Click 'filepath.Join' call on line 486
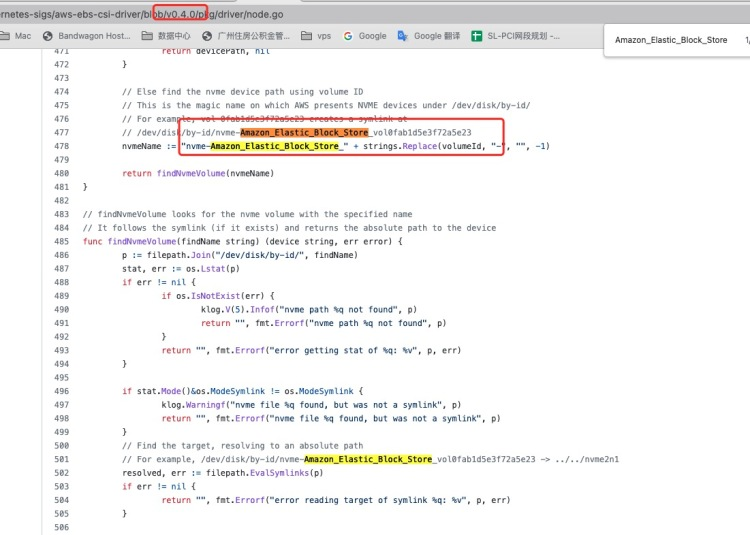750x535 pixels. click(x=179, y=255)
